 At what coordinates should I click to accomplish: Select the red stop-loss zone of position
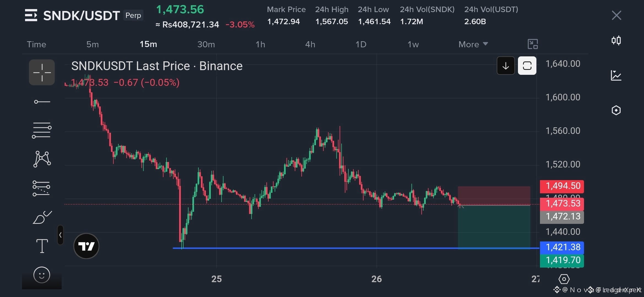494,196
